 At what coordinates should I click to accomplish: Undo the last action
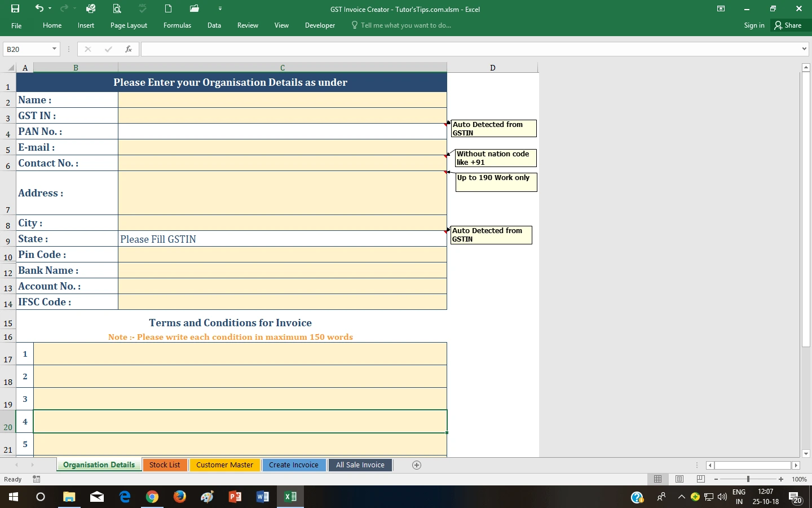(39, 8)
